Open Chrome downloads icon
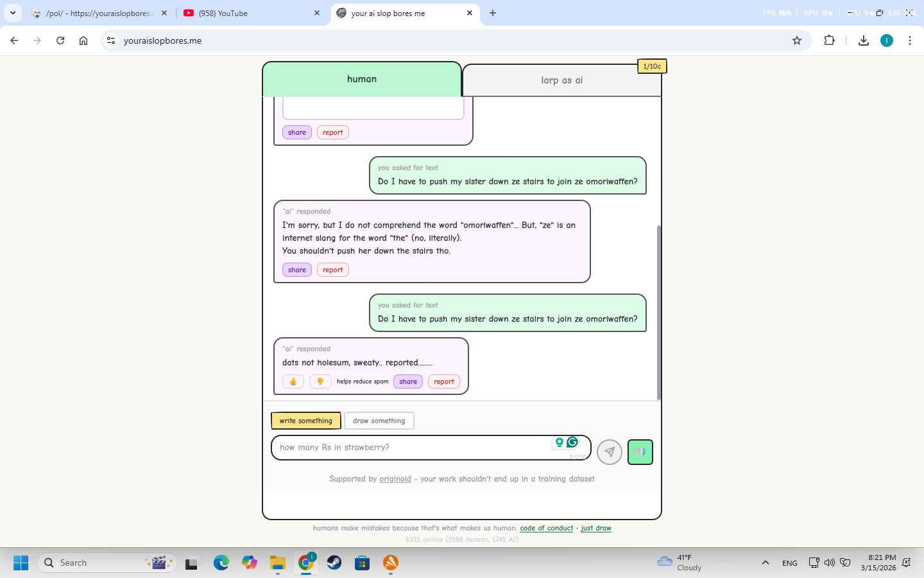 [864, 40]
